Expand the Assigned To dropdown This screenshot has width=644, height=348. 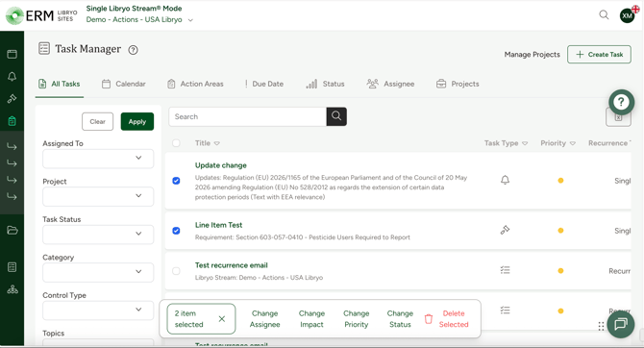(98, 159)
